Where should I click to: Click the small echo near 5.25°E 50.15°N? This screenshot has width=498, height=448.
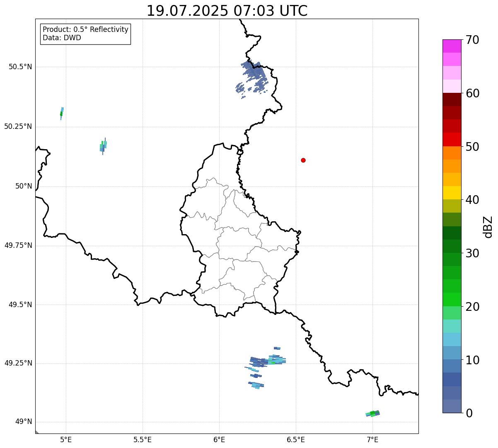tap(103, 146)
